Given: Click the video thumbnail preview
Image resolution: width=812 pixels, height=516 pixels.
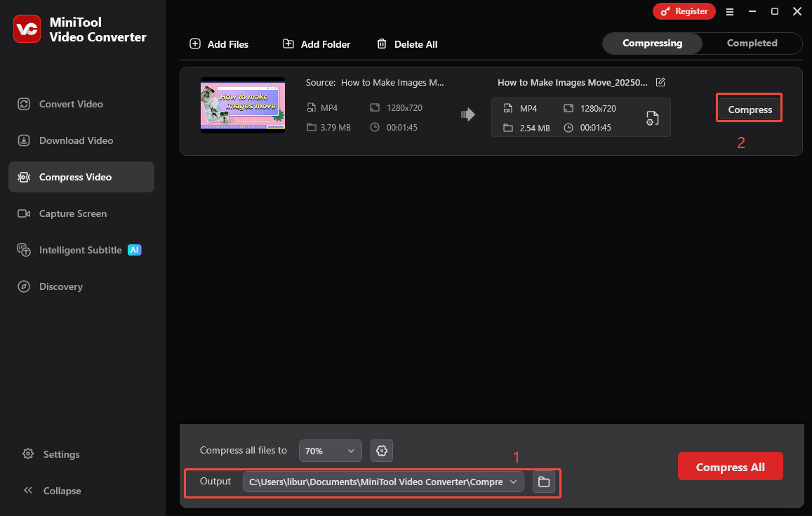Looking at the screenshot, I should 242,105.
